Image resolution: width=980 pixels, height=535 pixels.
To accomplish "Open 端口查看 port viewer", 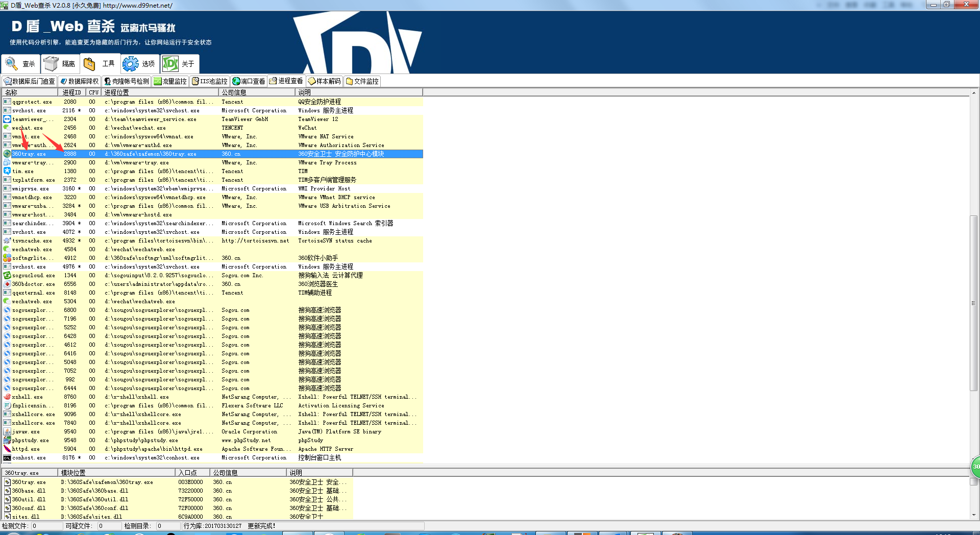I will 249,81.
